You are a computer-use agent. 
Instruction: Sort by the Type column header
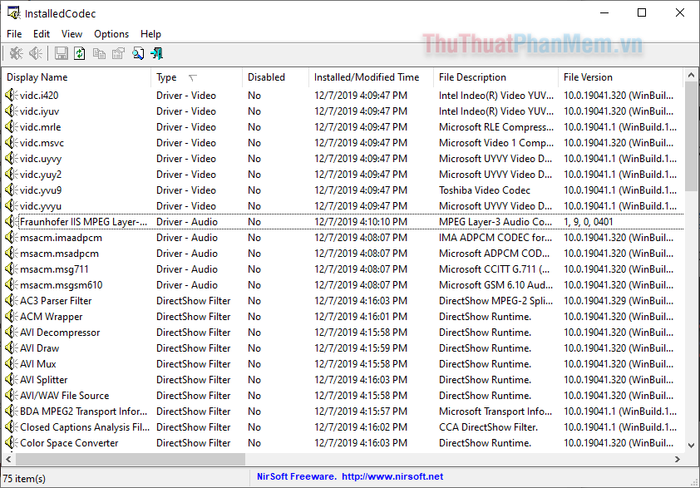tap(197, 77)
